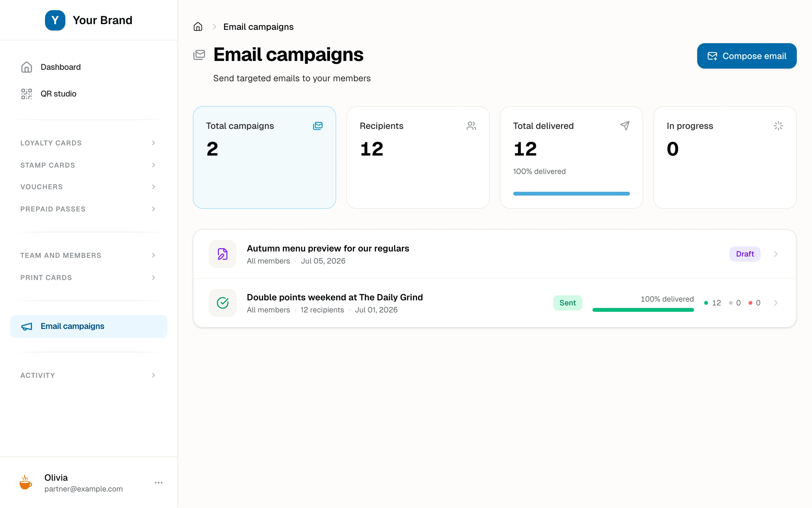812x508 pixels.
Task: Click the '12 recipients' text
Action: pyautogui.click(x=322, y=310)
